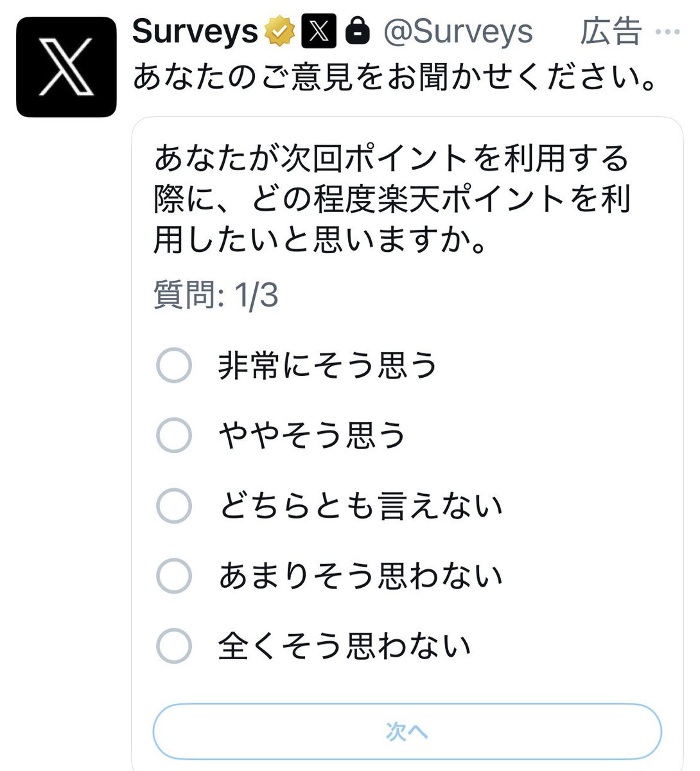Select the 全くそう思わない radio circle
This screenshot has height=771, width=700.
click(x=174, y=645)
